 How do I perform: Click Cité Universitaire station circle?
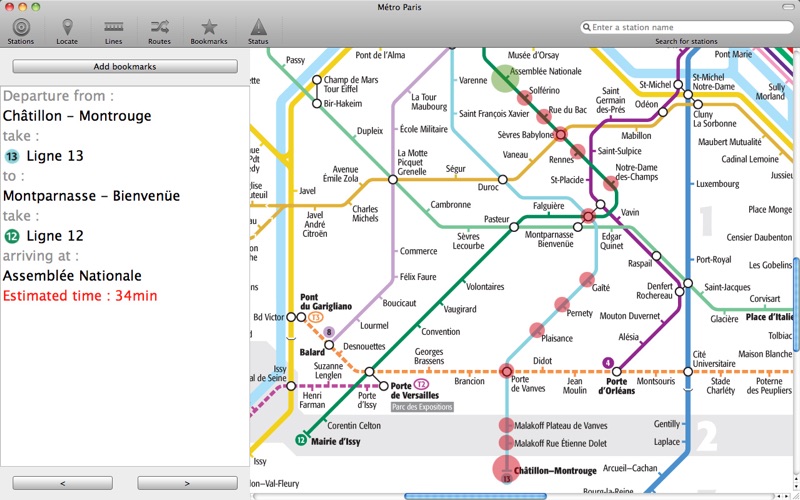688,371
